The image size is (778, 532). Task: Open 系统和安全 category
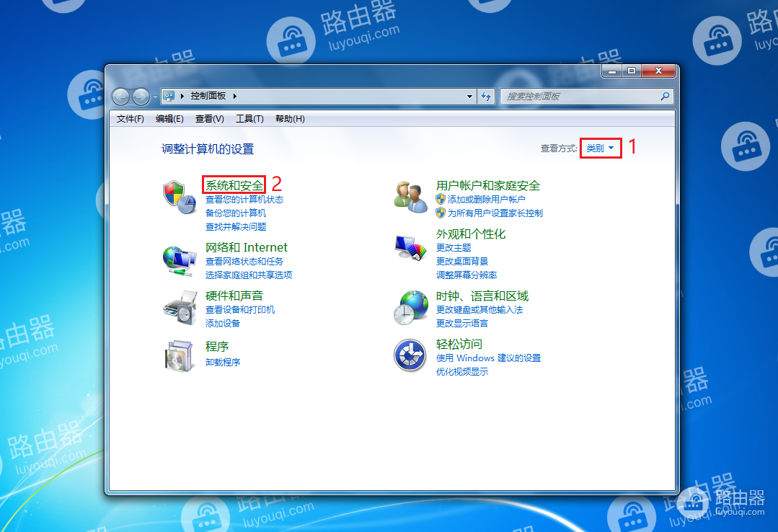[234, 185]
